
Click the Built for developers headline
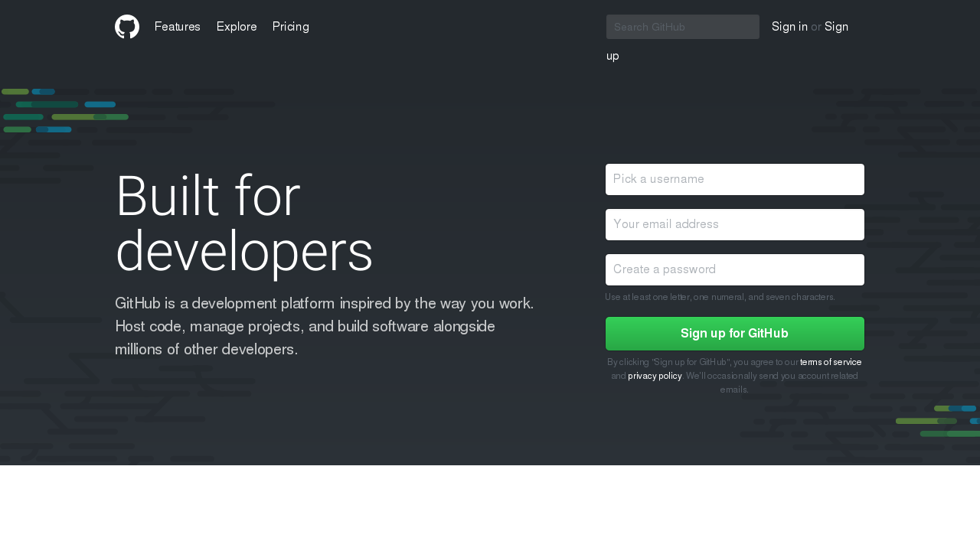tap(244, 223)
